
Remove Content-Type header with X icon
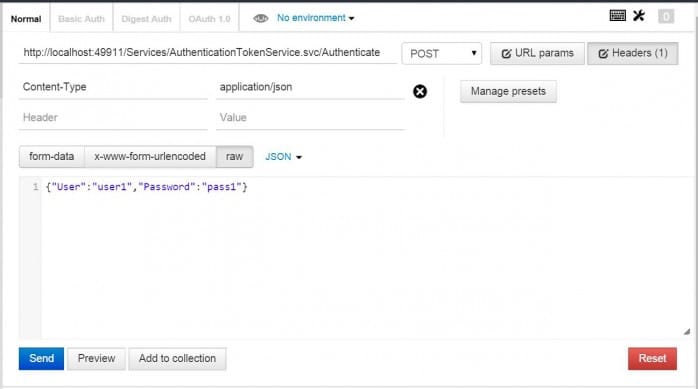click(420, 92)
